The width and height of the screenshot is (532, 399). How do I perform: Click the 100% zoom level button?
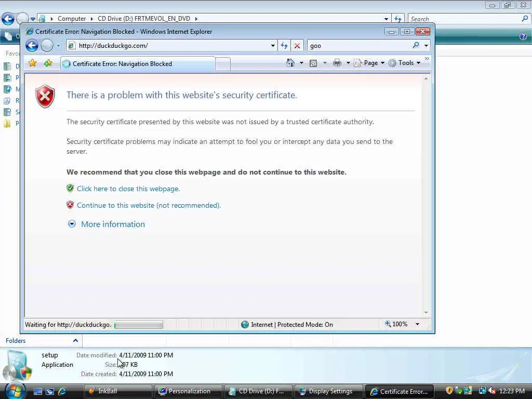[x=396, y=324]
